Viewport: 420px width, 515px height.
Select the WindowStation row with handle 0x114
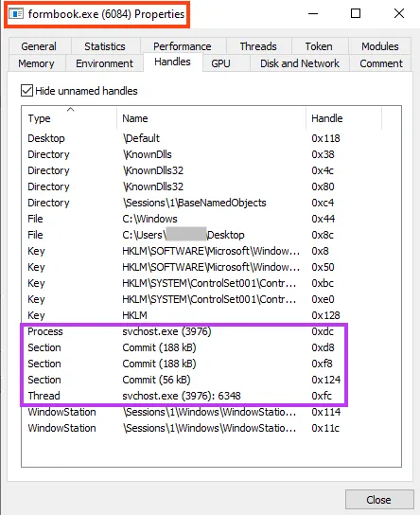point(211,412)
